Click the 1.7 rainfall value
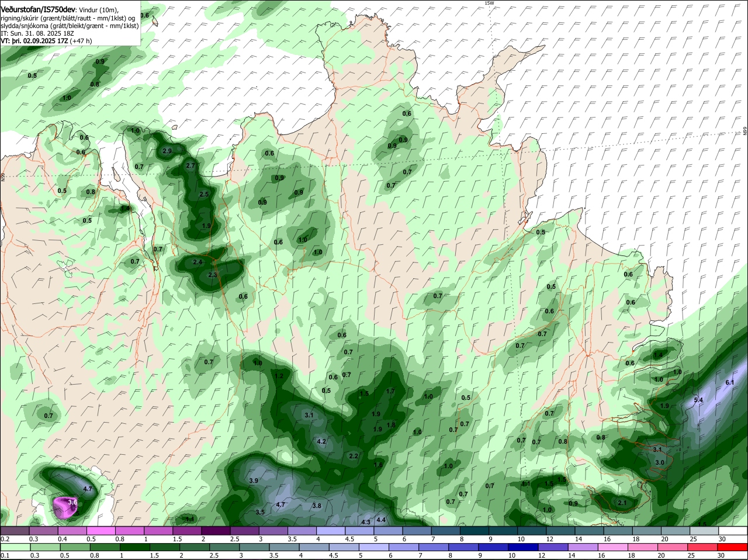Image resolution: width=748 pixels, height=560 pixels. [391, 391]
